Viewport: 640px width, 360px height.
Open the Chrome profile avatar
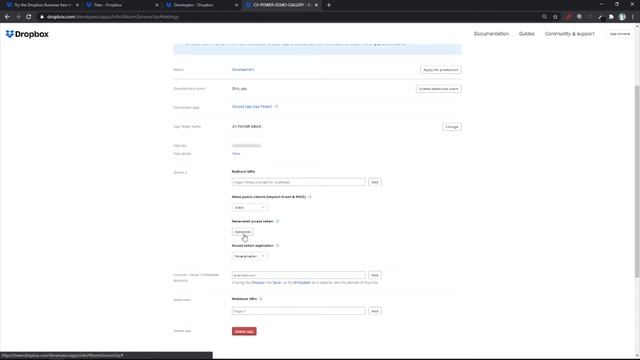point(622,17)
